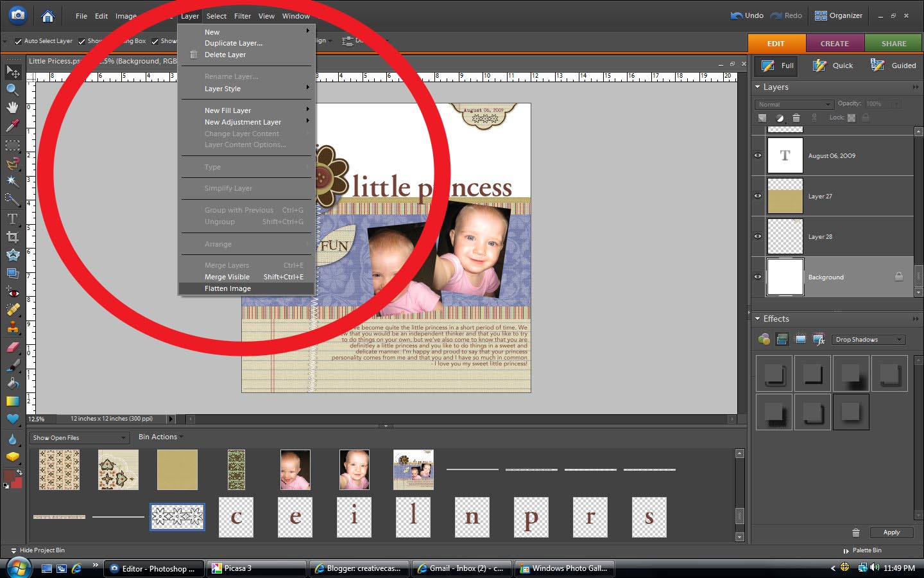924x578 pixels.
Task: Hide the Background layer eye icon
Action: coord(758,277)
